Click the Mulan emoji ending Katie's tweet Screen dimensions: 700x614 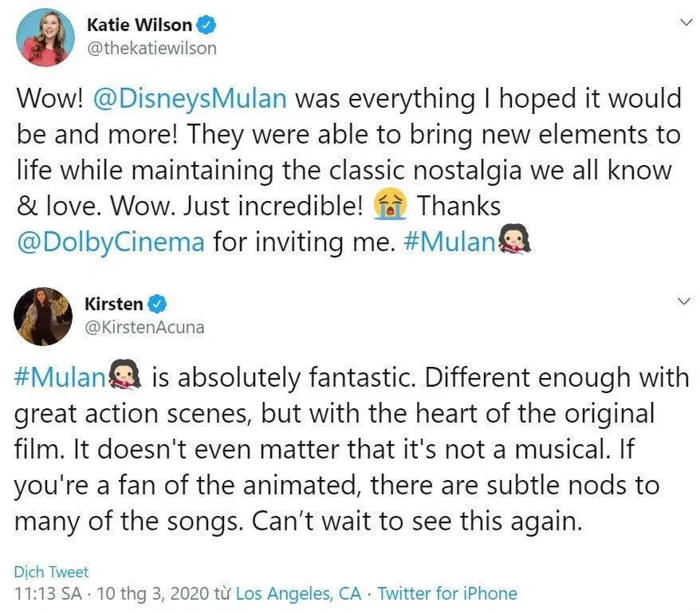point(515,242)
